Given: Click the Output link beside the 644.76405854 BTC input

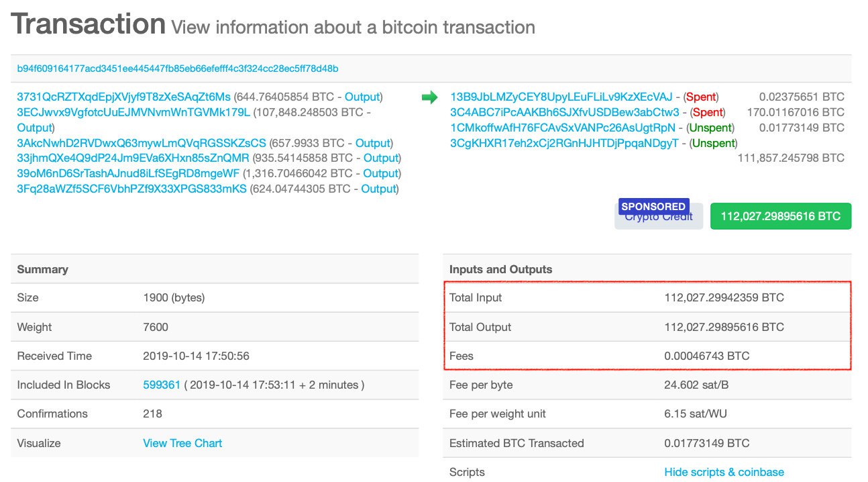Looking at the screenshot, I should coord(362,97).
